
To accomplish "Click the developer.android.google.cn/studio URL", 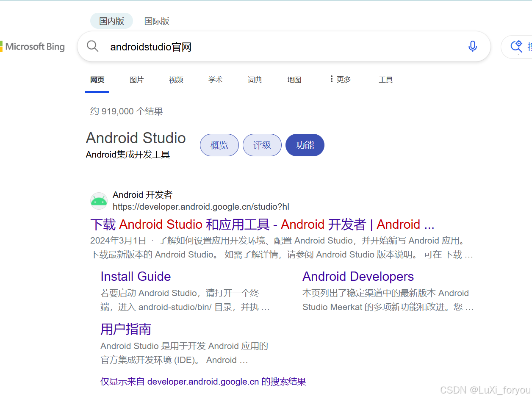I will point(201,207).
